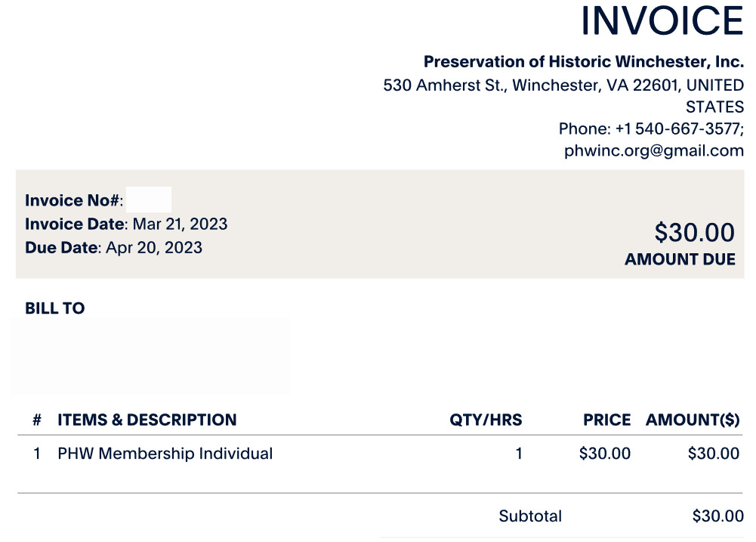Click the PRICE column header
The image size is (756, 542).
point(607,420)
